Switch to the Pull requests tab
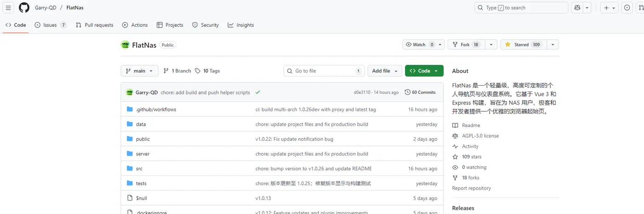 pyautogui.click(x=95, y=25)
